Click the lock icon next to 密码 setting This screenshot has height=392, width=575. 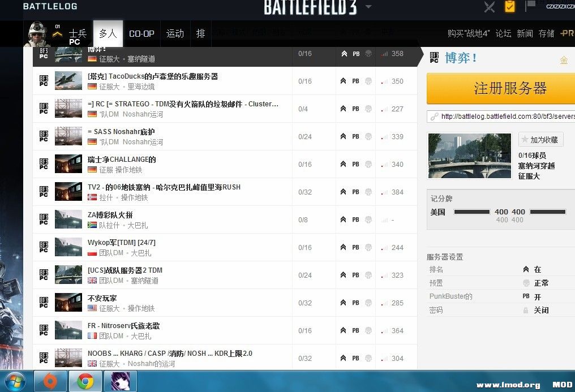[526, 310]
